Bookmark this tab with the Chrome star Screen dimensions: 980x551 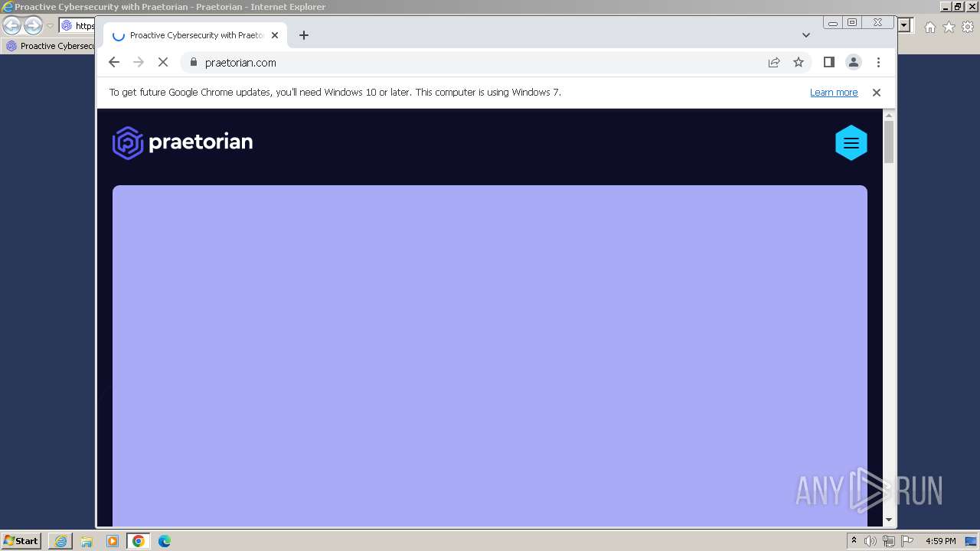[799, 63]
